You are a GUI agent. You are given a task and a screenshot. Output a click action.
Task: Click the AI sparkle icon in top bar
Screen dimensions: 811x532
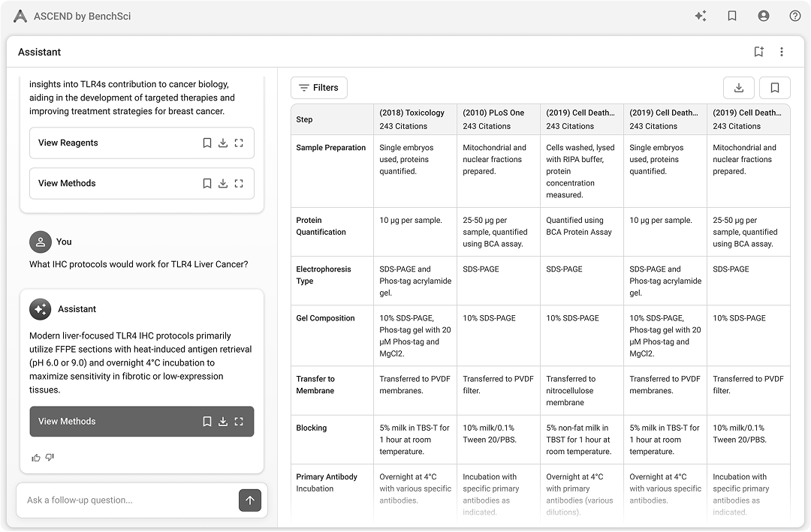coord(701,16)
